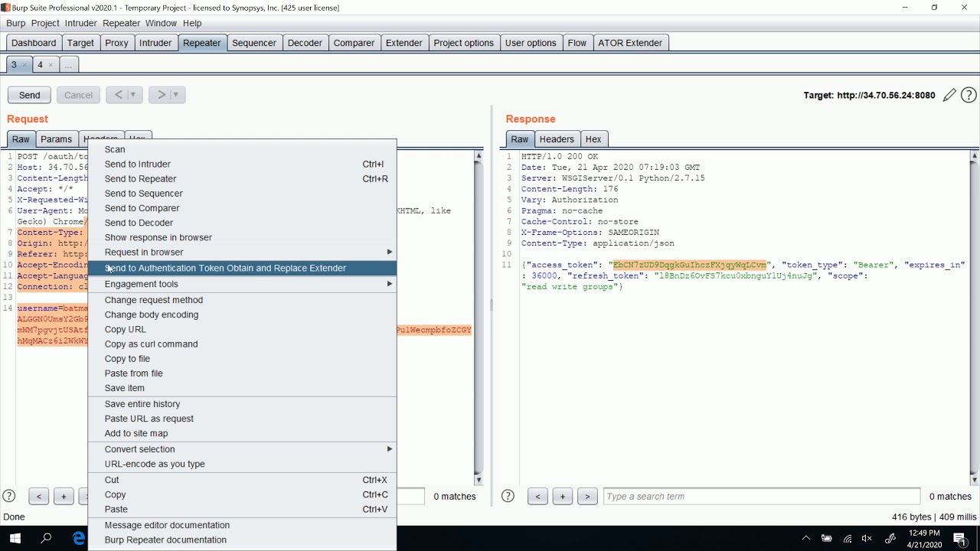The height and width of the screenshot is (551, 980).
Task: Choose Copy to file
Action: coord(243,358)
